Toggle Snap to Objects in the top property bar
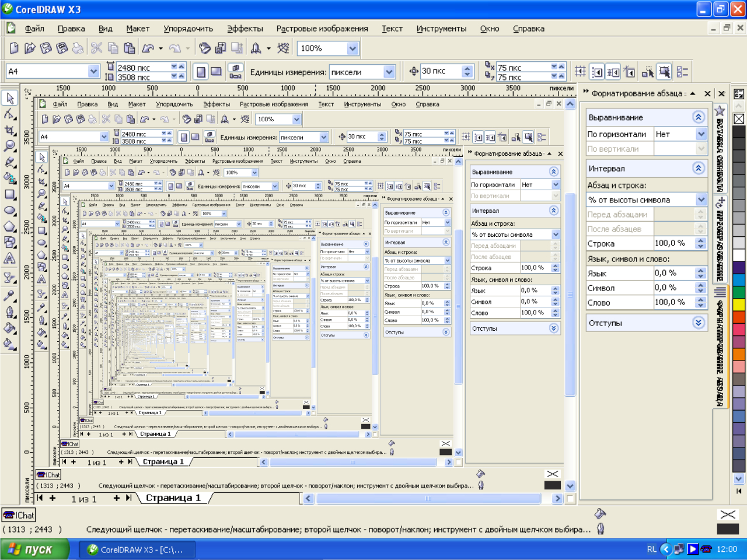The height and width of the screenshot is (560, 747). [x=613, y=72]
